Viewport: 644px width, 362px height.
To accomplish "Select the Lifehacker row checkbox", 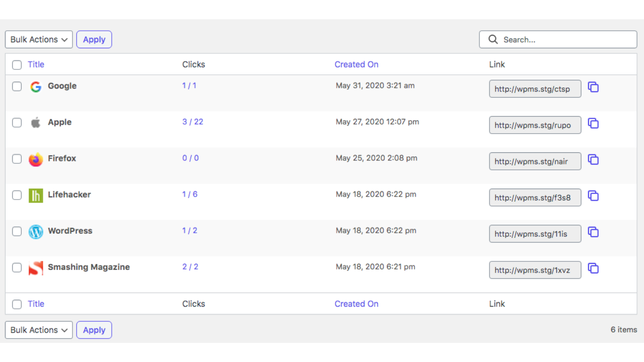I will (17, 195).
